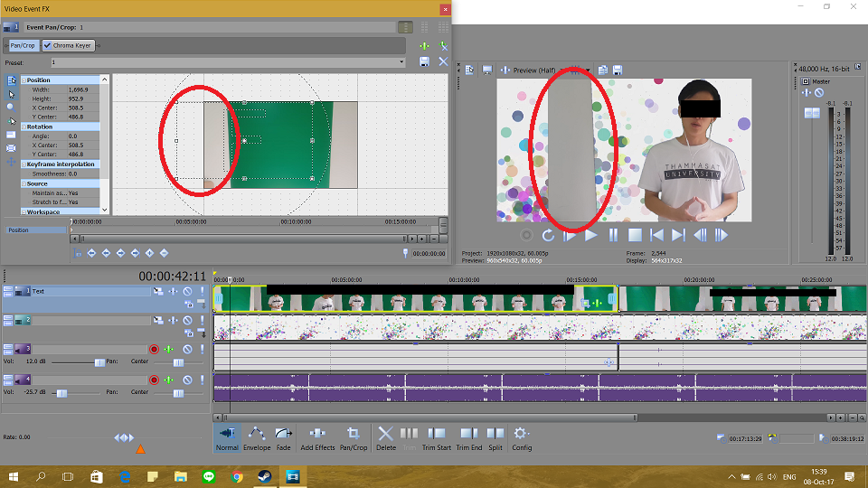Adjust the track 4 volume slider

61,393
